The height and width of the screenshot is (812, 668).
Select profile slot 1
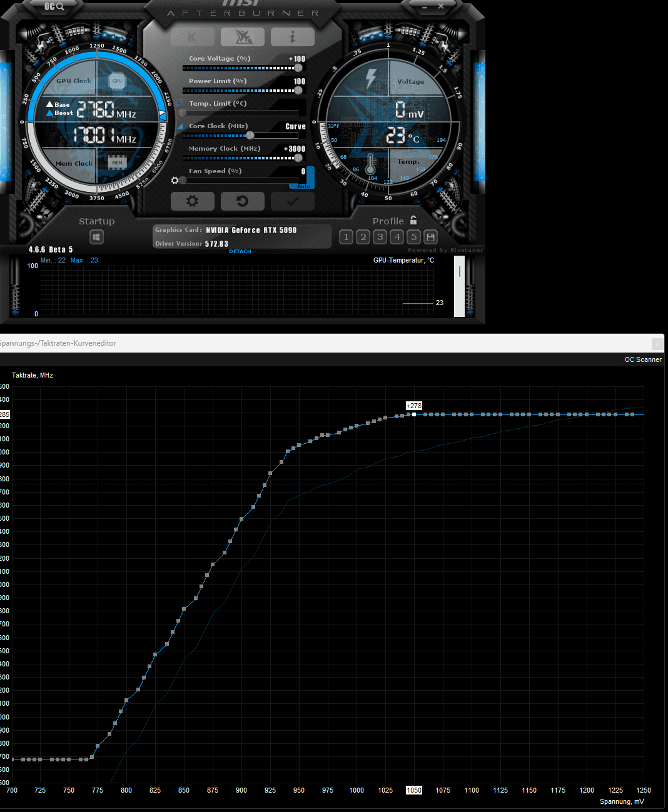pos(346,237)
